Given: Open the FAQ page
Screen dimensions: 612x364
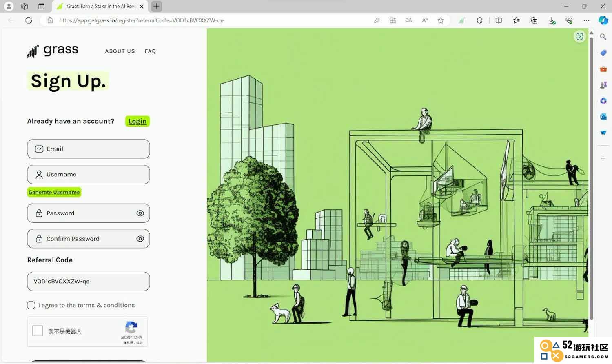Looking at the screenshot, I should click(150, 51).
